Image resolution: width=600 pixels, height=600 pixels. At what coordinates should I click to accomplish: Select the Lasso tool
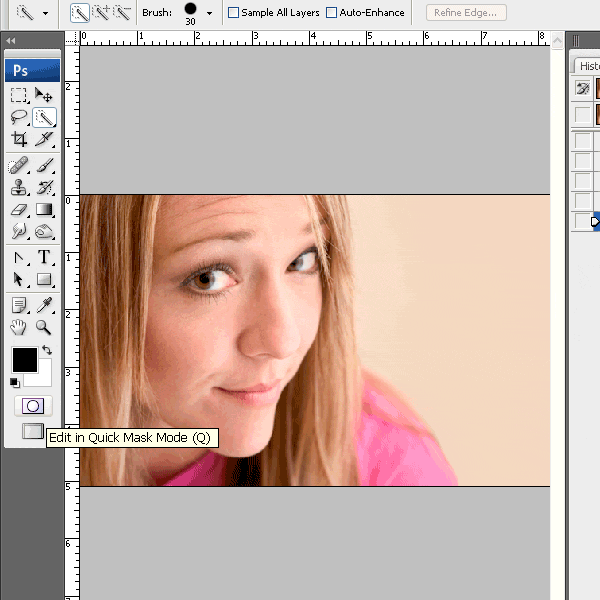[x=18, y=117]
